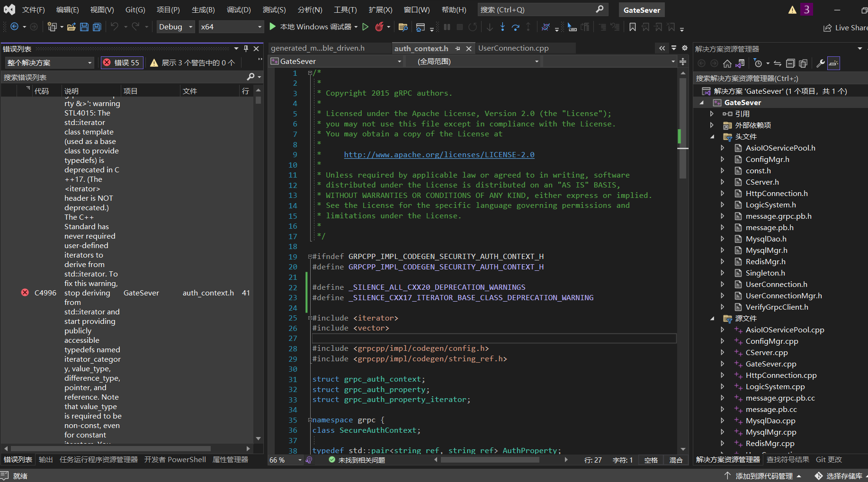
Task: Click the intellicode brush icon next to zoom level
Action: [x=309, y=460]
